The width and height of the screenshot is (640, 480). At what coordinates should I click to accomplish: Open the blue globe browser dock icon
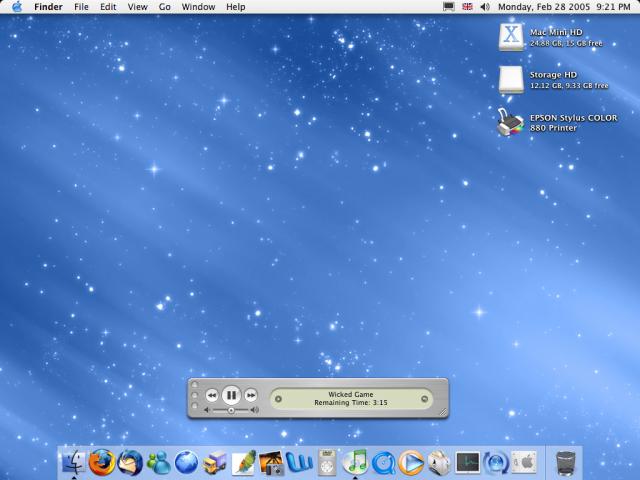coord(187,462)
